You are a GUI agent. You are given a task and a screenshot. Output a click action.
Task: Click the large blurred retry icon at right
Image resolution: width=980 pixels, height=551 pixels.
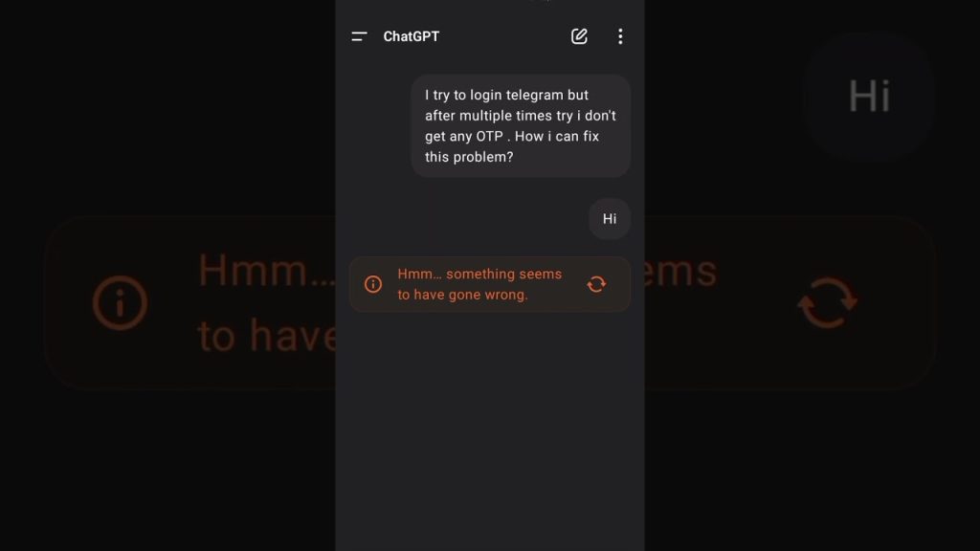pyautogui.click(x=828, y=303)
